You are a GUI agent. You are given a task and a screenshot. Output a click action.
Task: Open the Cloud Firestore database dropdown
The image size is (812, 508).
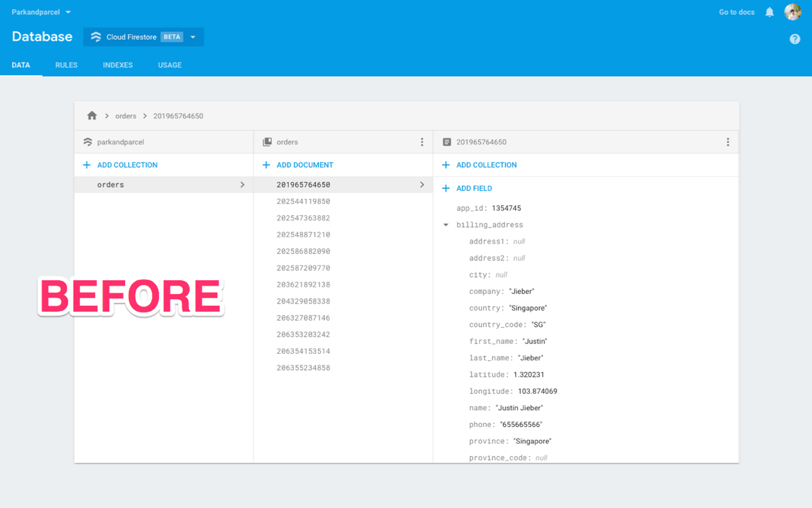(x=193, y=37)
